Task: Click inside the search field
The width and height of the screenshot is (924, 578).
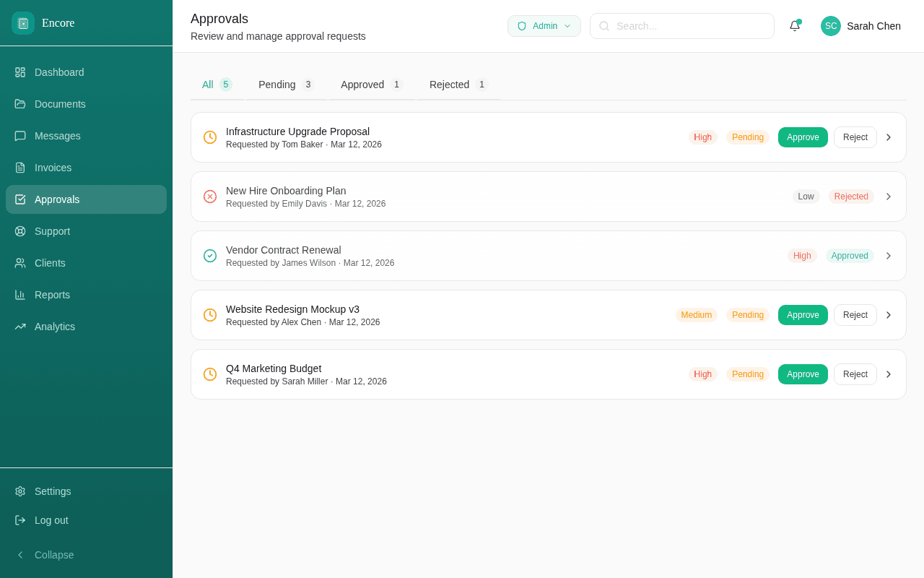Action: tap(681, 26)
